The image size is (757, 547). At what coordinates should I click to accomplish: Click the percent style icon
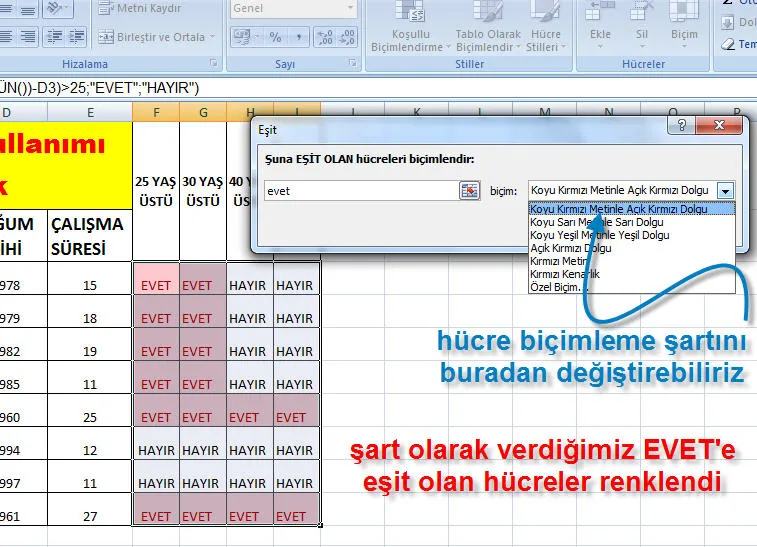pyautogui.click(x=273, y=38)
